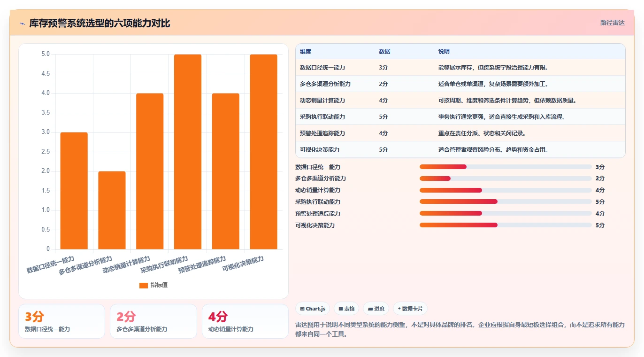The height and width of the screenshot is (357, 644).
Task: Click the 动态销量计算能力 bar in the chart
Action: tap(150, 171)
